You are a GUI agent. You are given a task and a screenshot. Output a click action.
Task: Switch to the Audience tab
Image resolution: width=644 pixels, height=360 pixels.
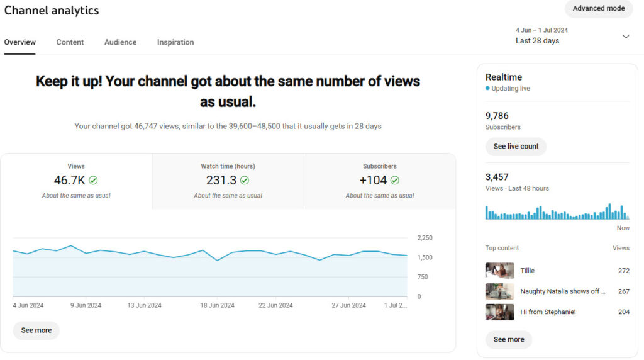(120, 42)
